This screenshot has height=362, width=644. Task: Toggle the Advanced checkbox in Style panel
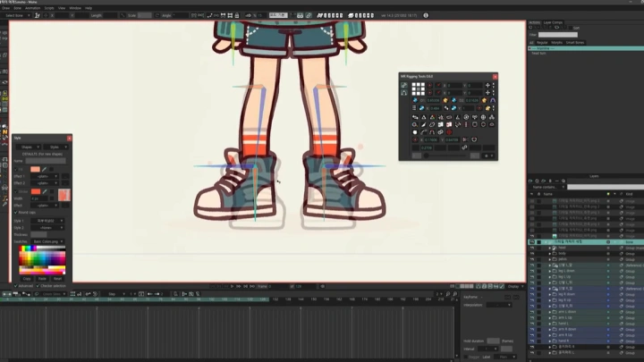[16, 288]
